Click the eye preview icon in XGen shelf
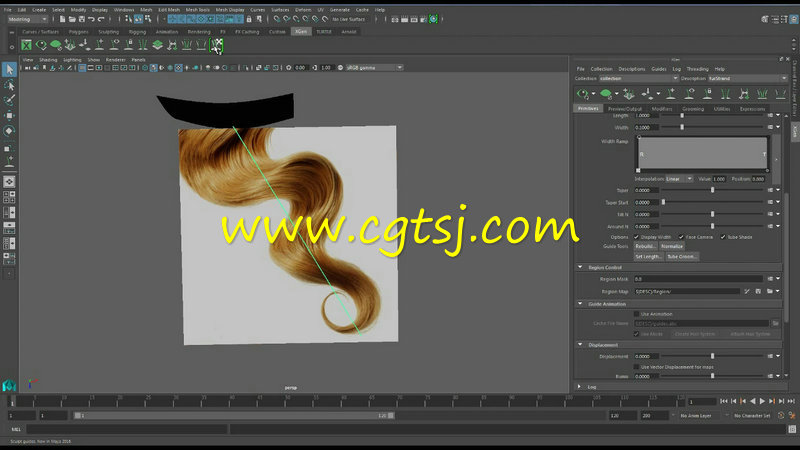Image resolution: width=800 pixels, height=450 pixels. pos(41,45)
